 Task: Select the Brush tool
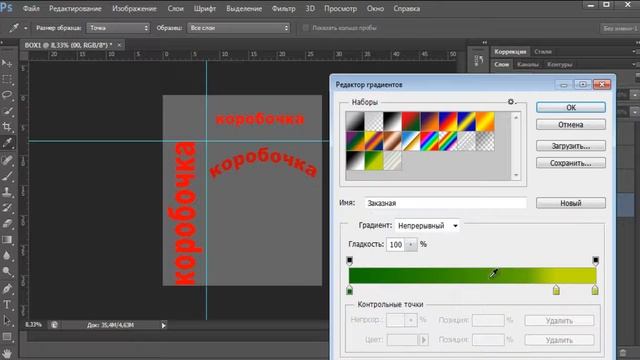pos(7,176)
